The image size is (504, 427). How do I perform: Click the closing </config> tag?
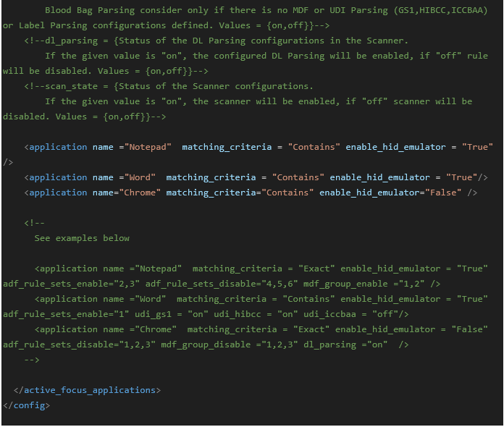[26, 405]
